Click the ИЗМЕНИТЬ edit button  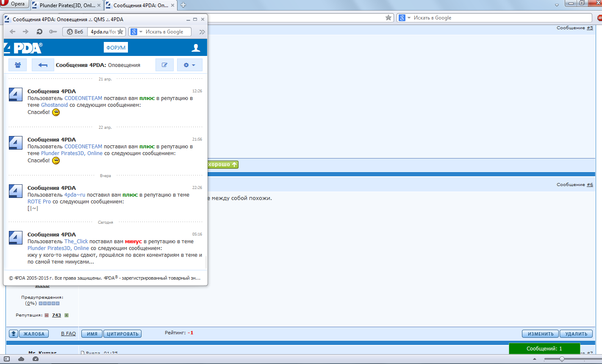pyautogui.click(x=541, y=334)
